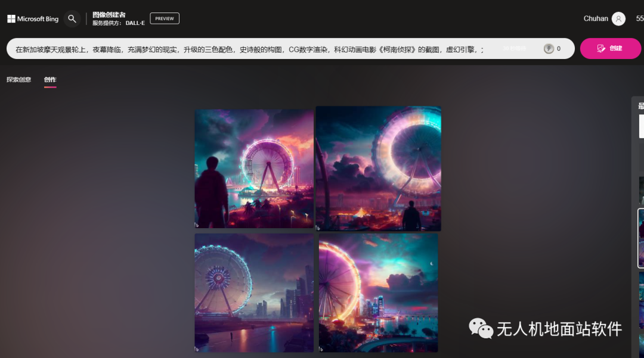Click the pink 创建 button

tap(610, 48)
